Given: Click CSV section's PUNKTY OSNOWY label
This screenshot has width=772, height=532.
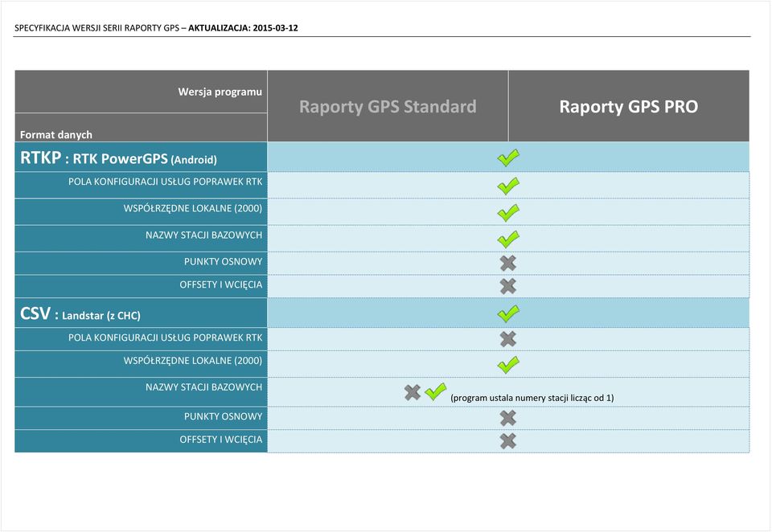Looking at the screenshot, I should coord(223,416).
